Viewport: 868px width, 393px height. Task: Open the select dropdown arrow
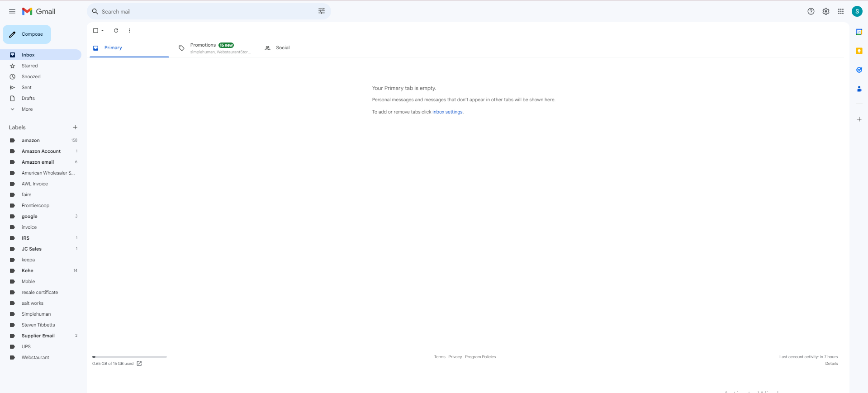click(x=103, y=30)
